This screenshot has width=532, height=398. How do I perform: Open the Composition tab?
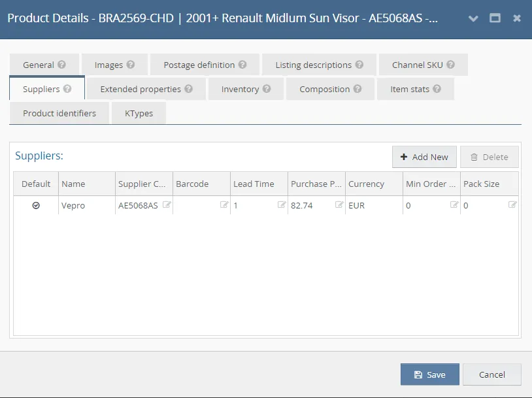point(330,89)
